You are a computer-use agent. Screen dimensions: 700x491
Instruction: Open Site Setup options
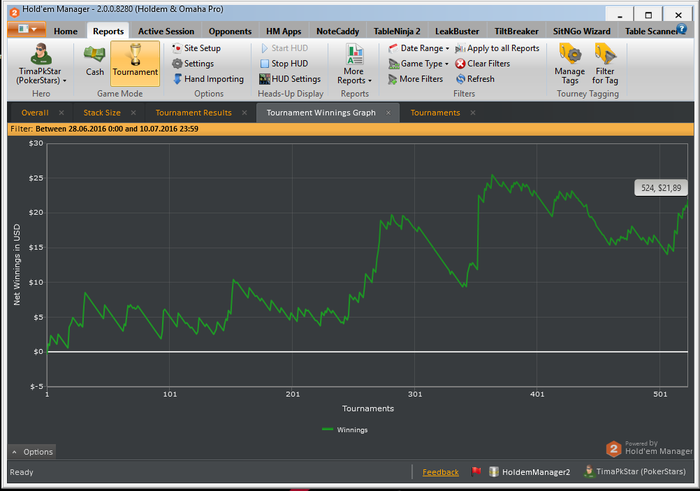(x=196, y=48)
